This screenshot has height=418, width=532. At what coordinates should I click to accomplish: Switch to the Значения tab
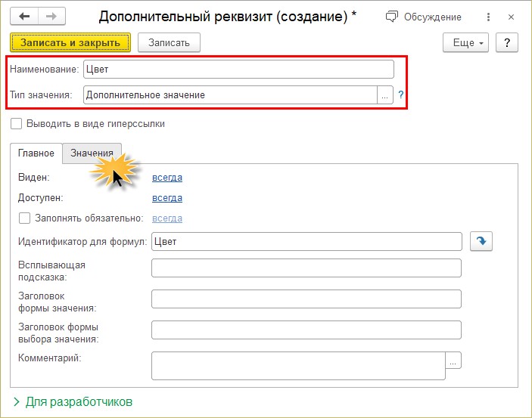92,153
